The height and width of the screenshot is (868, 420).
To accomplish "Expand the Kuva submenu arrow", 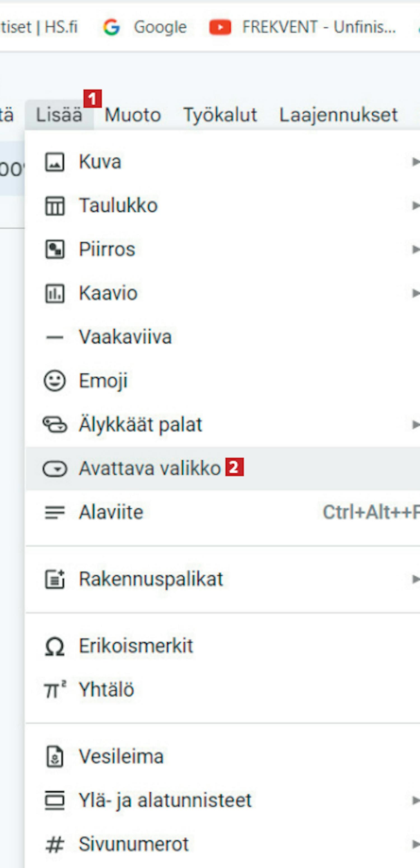I will coord(416,162).
